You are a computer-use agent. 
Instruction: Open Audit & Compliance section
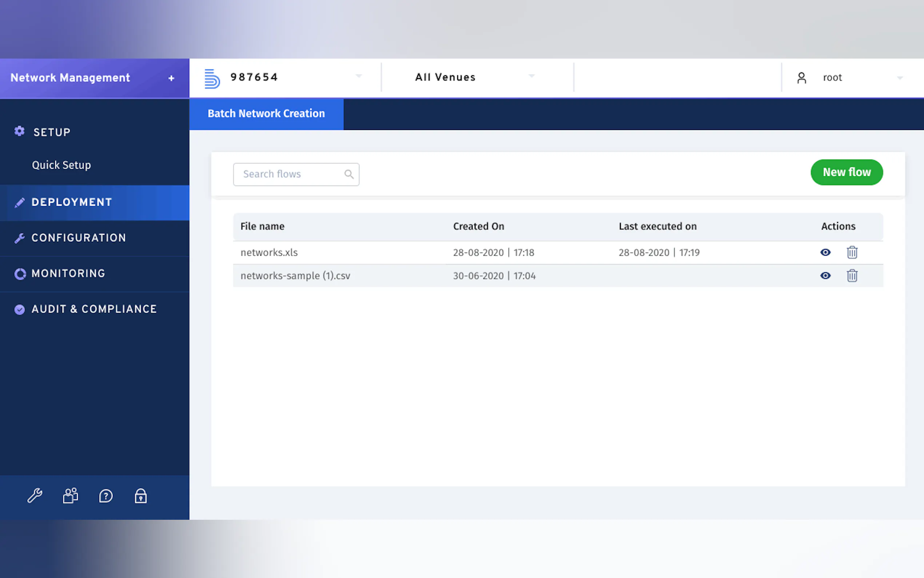tap(94, 309)
